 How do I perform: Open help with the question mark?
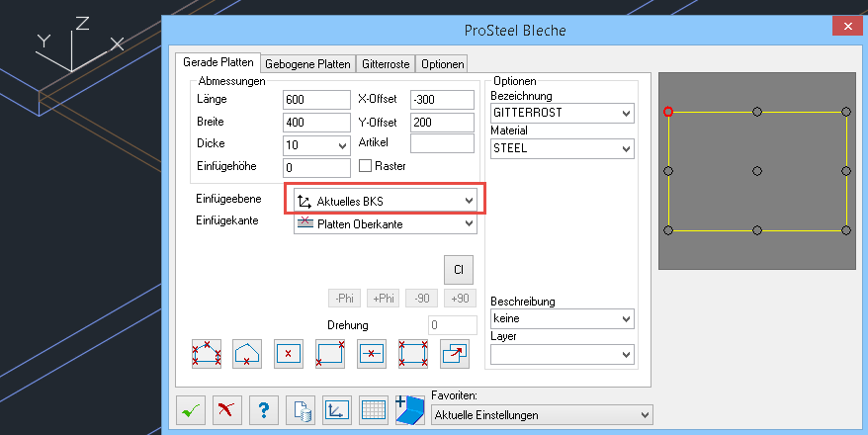(264, 410)
